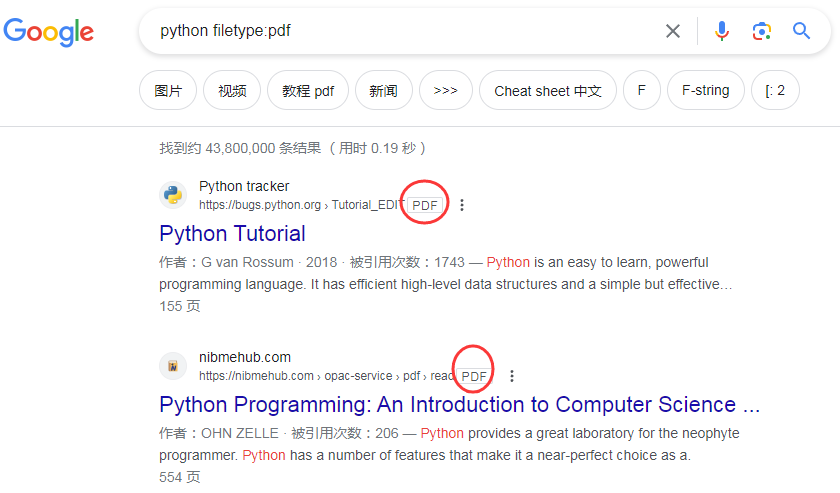Click the blue magnifier search icon
Image resolution: width=840 pixels, height=493 pixels.
(x=801, y=31)
